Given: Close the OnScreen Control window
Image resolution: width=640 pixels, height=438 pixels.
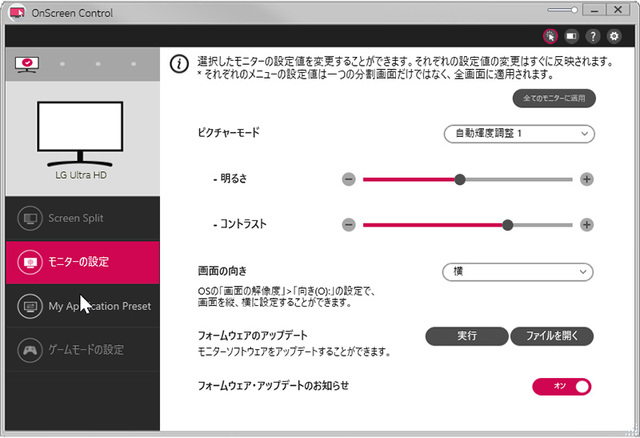Looking at the screenshot, I should point(618,10).
